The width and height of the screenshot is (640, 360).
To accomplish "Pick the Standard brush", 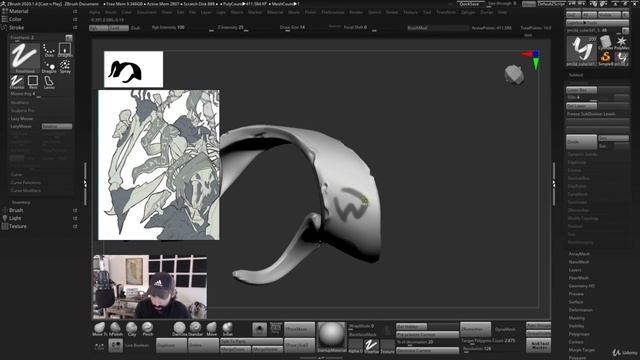I will [196, 329].
